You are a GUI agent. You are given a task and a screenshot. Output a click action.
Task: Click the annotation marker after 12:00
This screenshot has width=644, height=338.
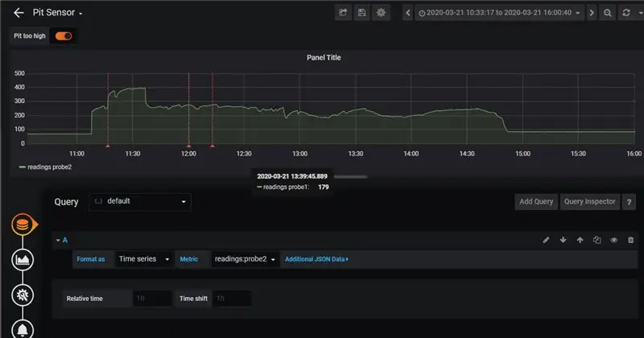[213, 146]
